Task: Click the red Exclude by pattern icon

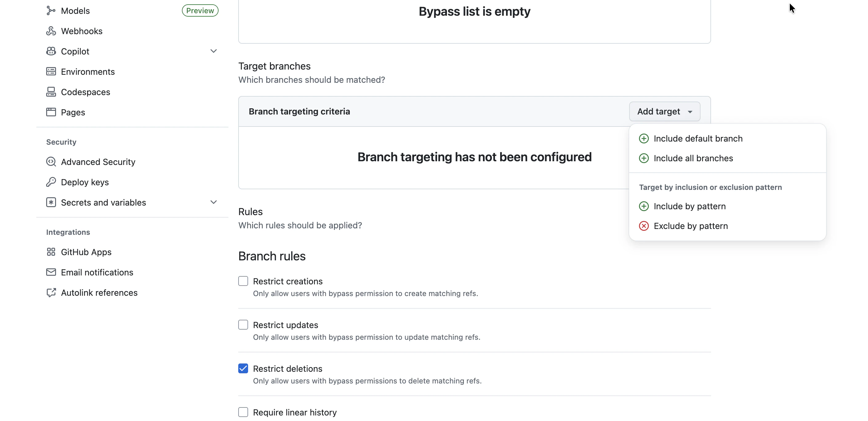Action: point(644,226)
